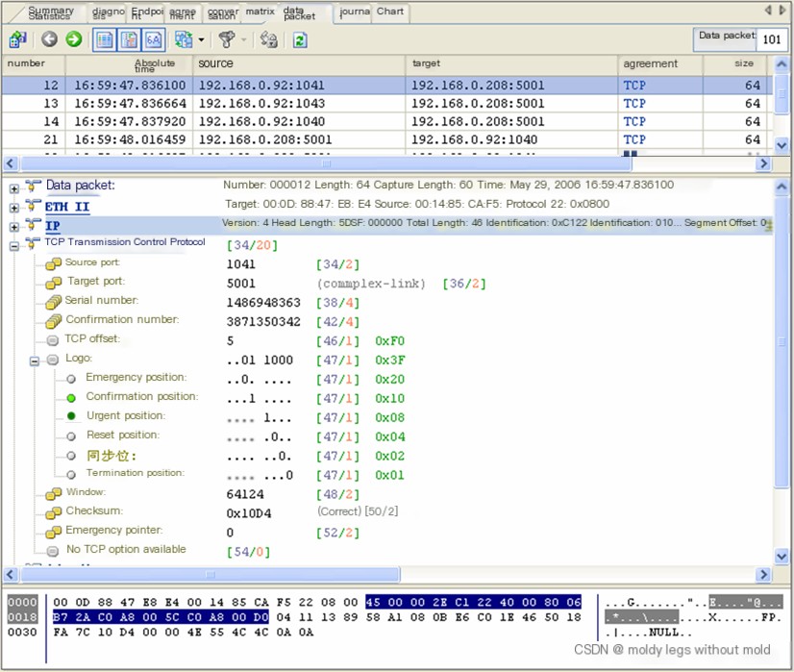The height and width of the screenshot is (672, 794).
Task: Collapse the TCP Transmission Control Protocol node
Action: (14, 246)
